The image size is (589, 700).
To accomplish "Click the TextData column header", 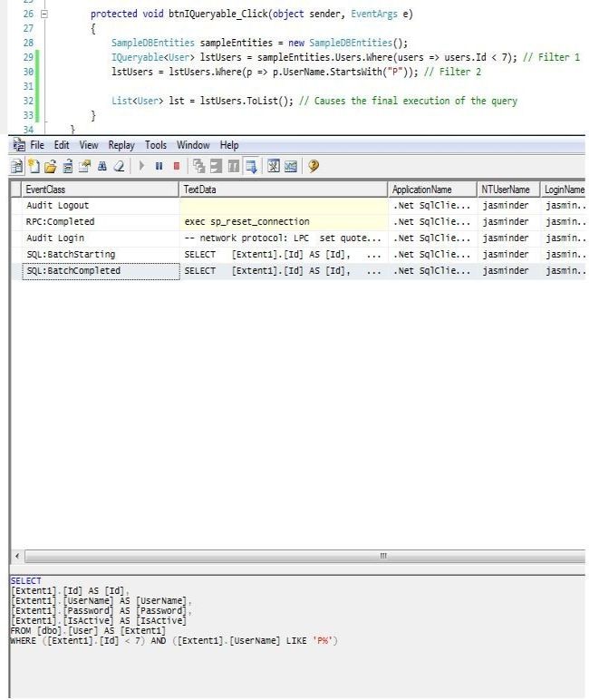I will click(x=284, y=190).
